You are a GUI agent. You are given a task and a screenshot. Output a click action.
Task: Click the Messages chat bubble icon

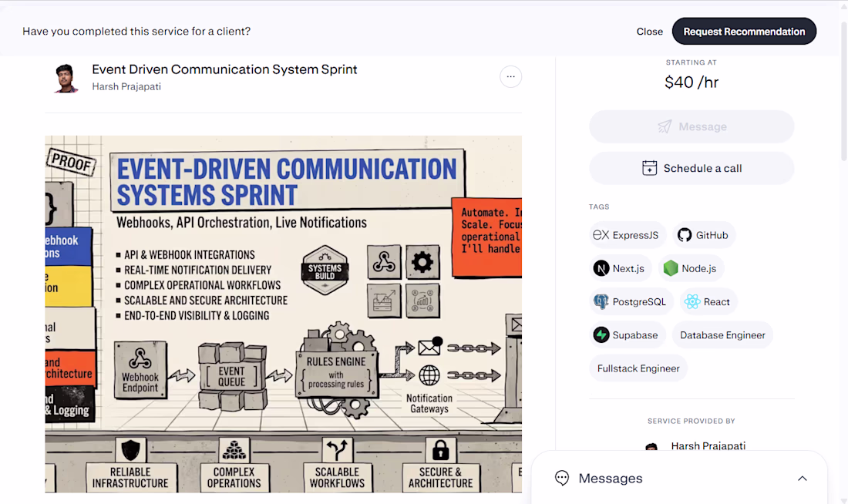[562, 478]
